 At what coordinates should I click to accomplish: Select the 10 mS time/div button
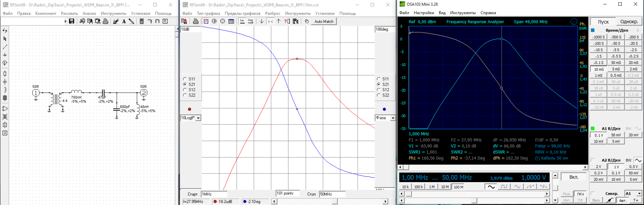coord(599,69)
